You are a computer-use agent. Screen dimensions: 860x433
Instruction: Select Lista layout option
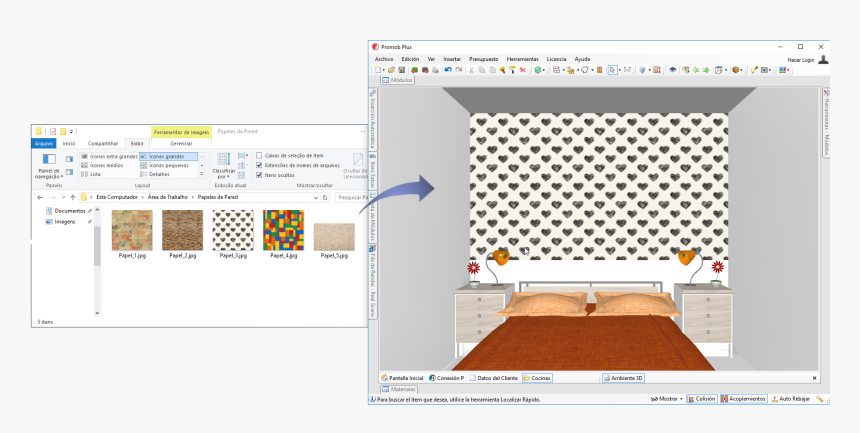[x=90, y=175]
